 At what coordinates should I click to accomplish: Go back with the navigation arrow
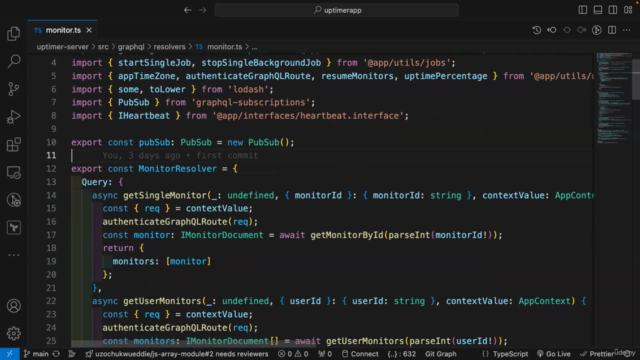[x=187, y=10]
